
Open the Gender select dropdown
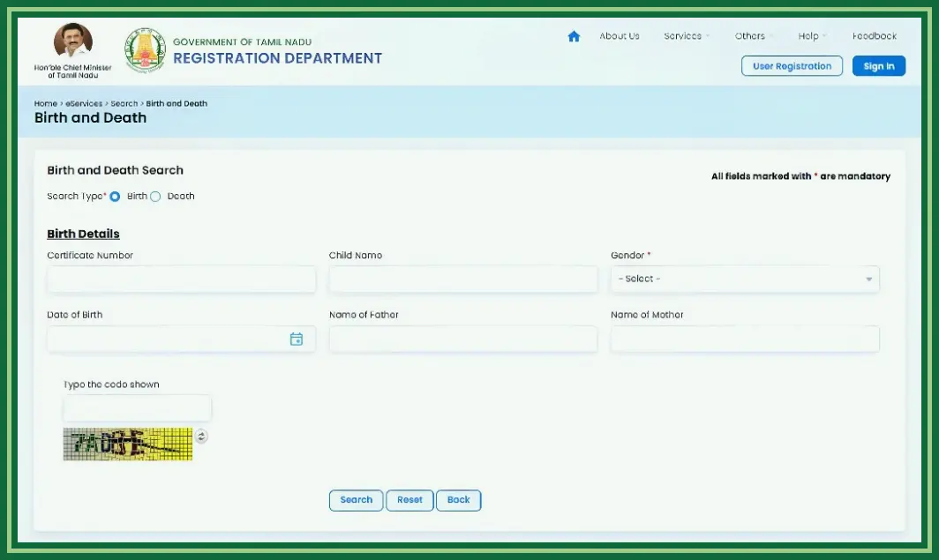tap(745, 280)
